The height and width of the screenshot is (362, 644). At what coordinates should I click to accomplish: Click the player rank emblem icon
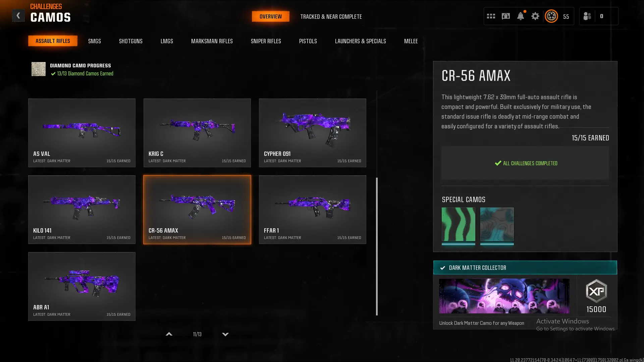click(551, 16)
